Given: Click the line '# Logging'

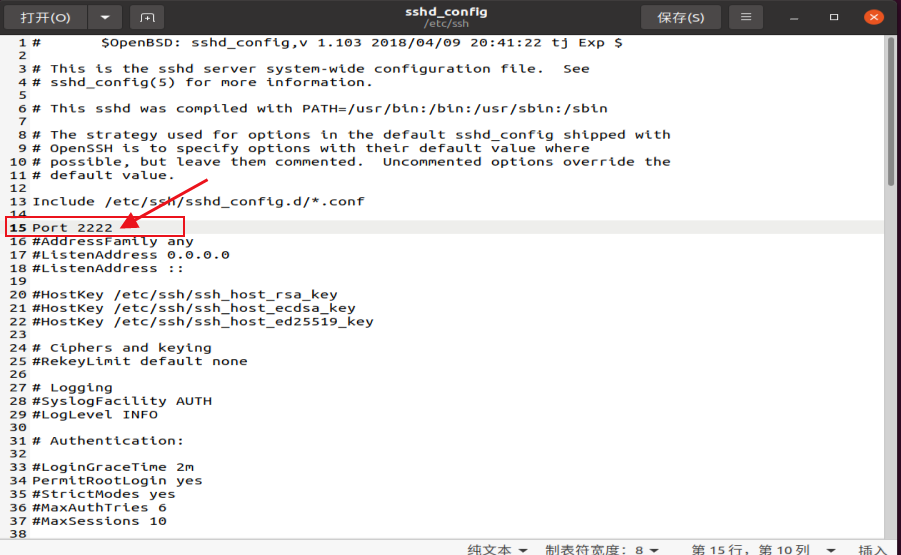Looking at the screenshot, I should tap(72, 388).
